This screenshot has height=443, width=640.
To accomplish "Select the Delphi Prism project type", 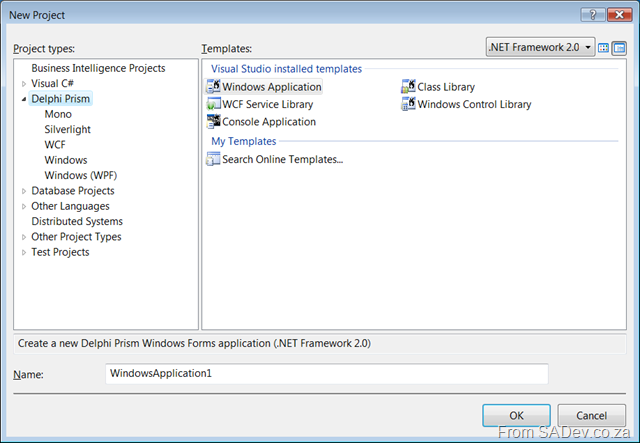I will pyautogui.click(x=60, y=98).
